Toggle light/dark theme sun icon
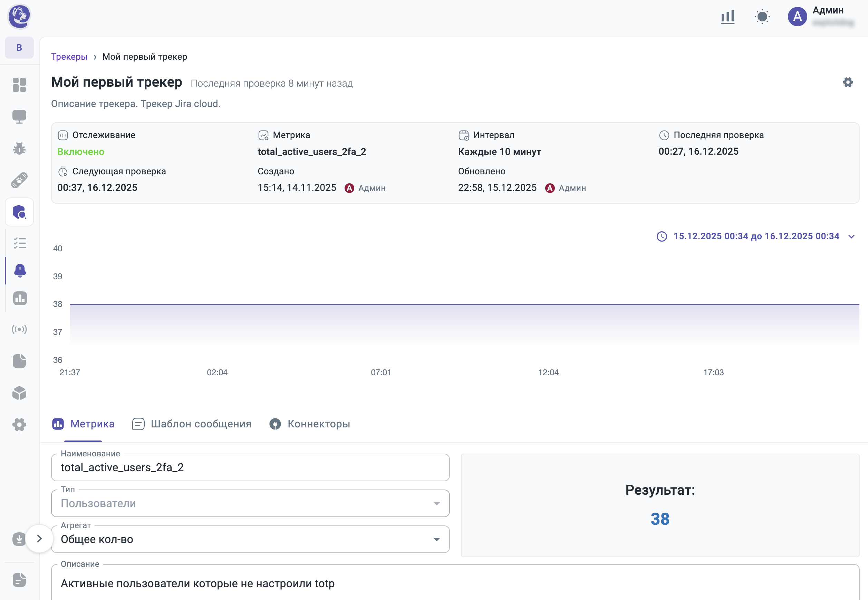 click(762, 17)
